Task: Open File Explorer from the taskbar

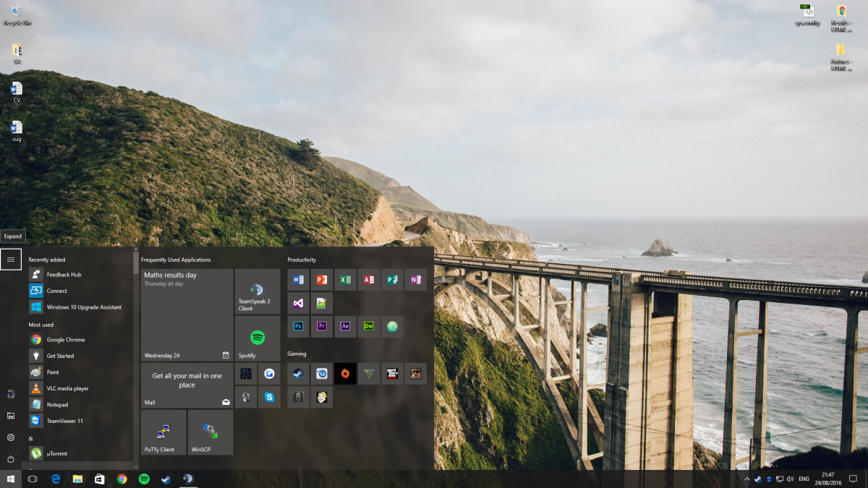Action: [77, 479]
